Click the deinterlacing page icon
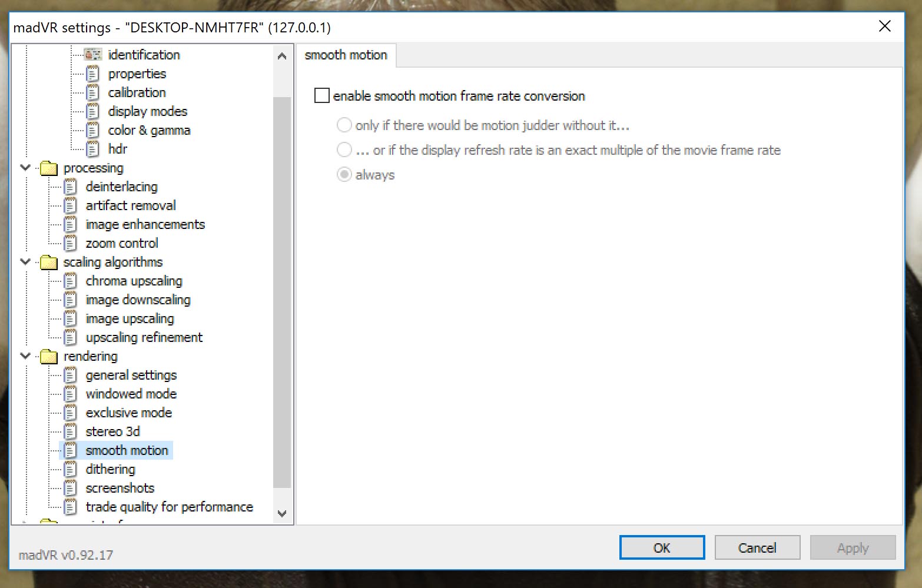Screen dimensions: 922x588 (70, 187)
